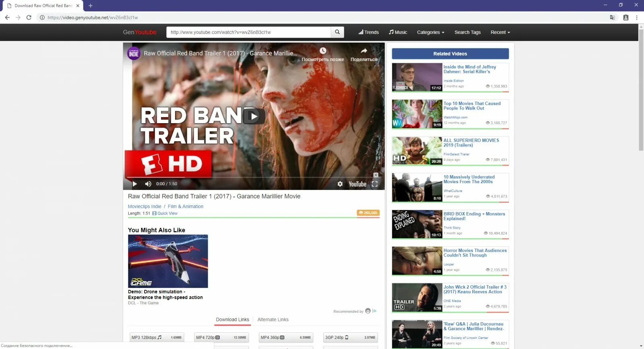Click the browser forward arrow

pos(18,17)
